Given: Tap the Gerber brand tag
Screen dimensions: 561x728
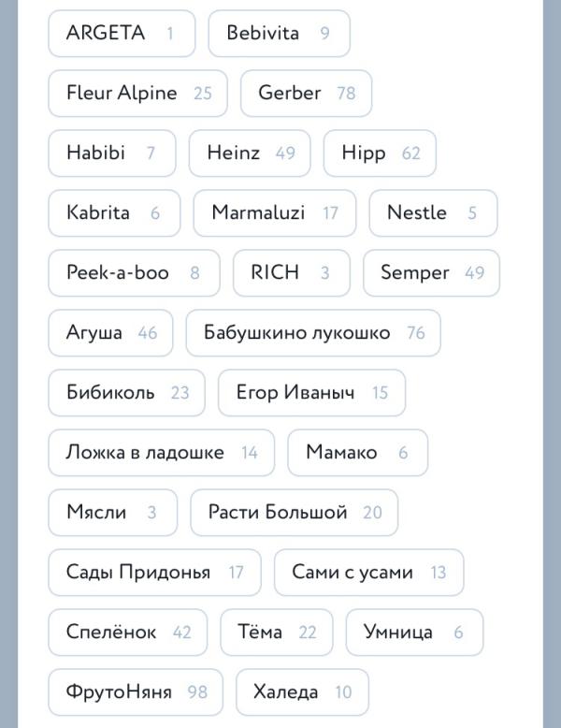Looking at the screenshot, I should pos(306,94).
